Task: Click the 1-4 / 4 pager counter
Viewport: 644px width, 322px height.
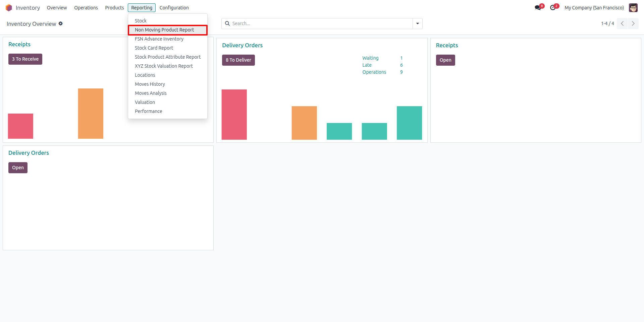Action: pos(607,23)
